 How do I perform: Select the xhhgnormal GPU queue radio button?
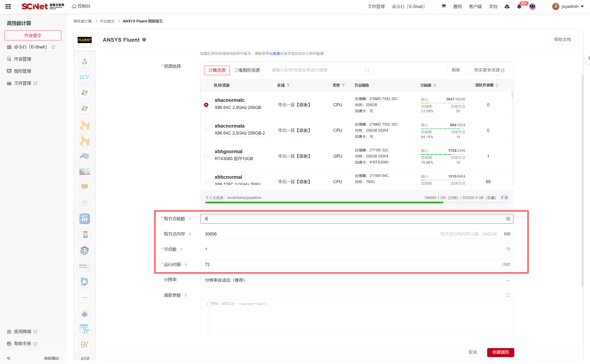point(206,156)
